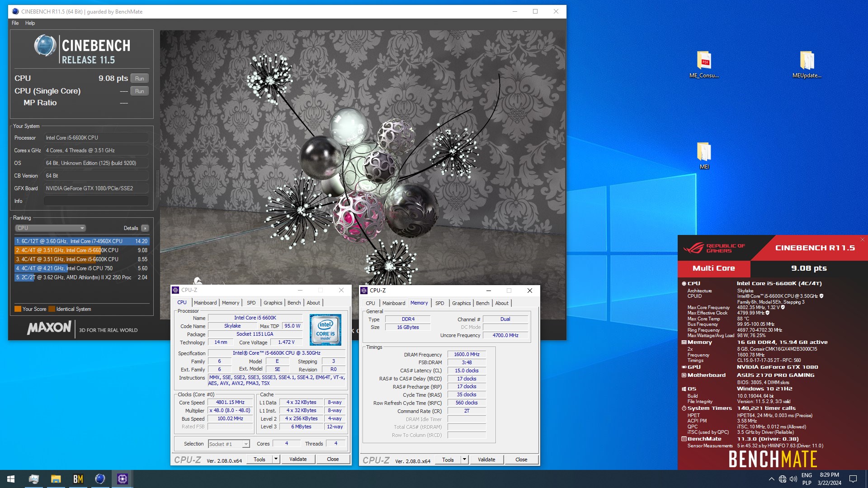
Task: Switch to BenchMate taskbar app
Action: 78,479
